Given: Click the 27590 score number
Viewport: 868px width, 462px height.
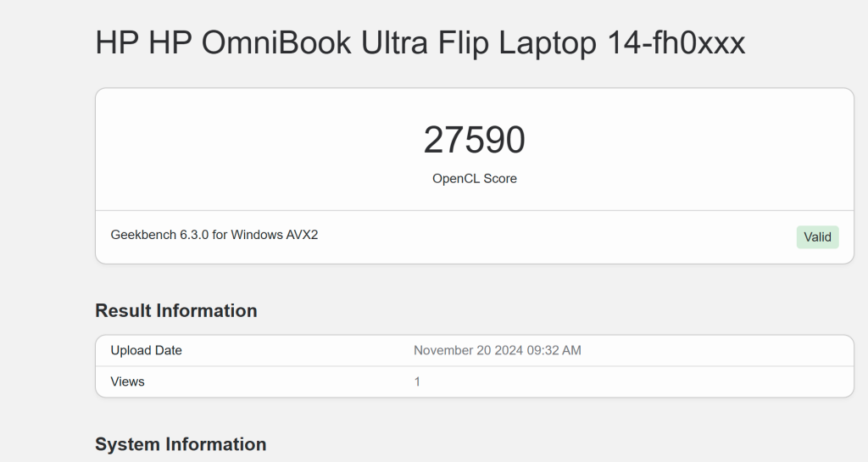Looking at the screenshot, I should click(474, 140).
